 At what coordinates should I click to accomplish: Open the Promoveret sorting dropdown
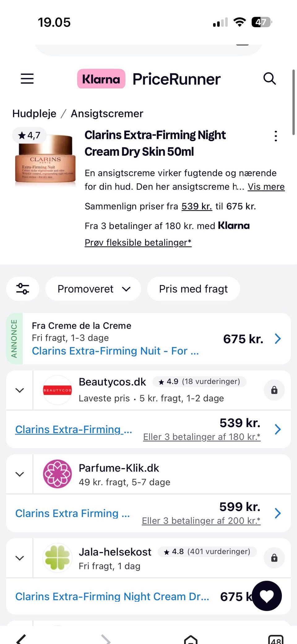tap(93, 289)
